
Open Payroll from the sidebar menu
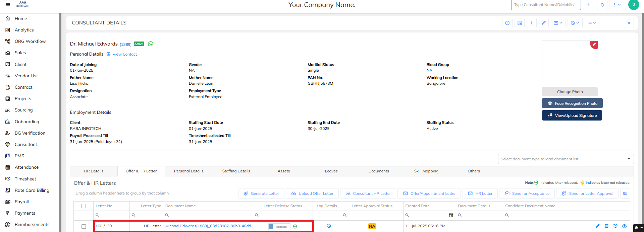pos(22,202)
